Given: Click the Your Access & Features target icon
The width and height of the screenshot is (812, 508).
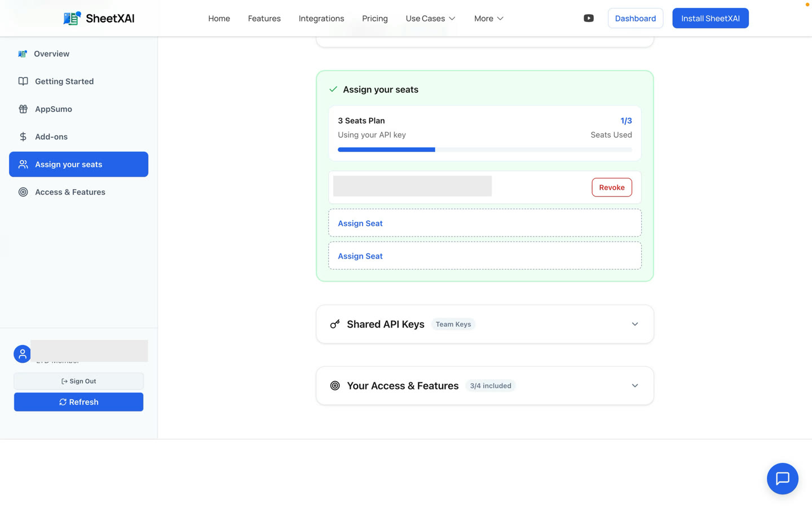Looking at the screenshot, I should click(335, 386).
